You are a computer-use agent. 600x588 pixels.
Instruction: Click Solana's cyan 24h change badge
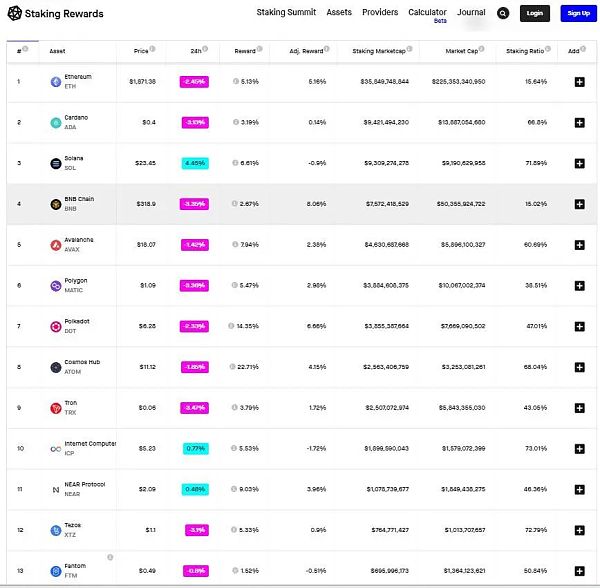[195, 163]
